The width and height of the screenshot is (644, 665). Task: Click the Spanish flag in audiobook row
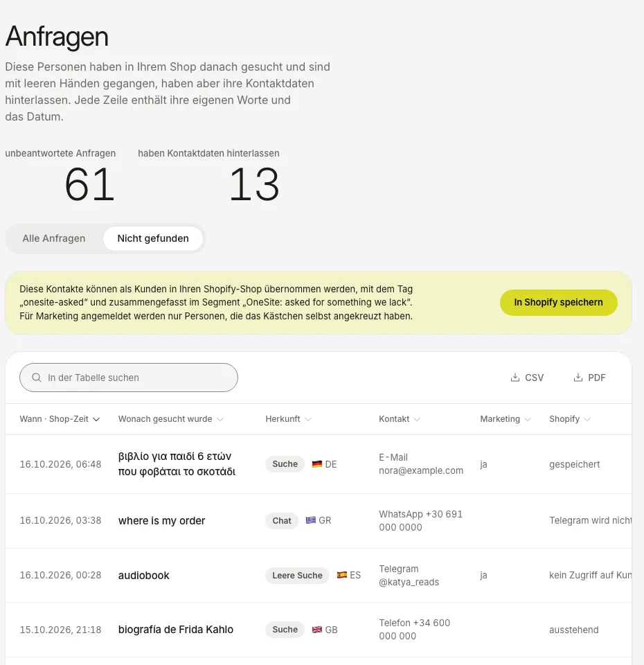click(x=341, y=575)
